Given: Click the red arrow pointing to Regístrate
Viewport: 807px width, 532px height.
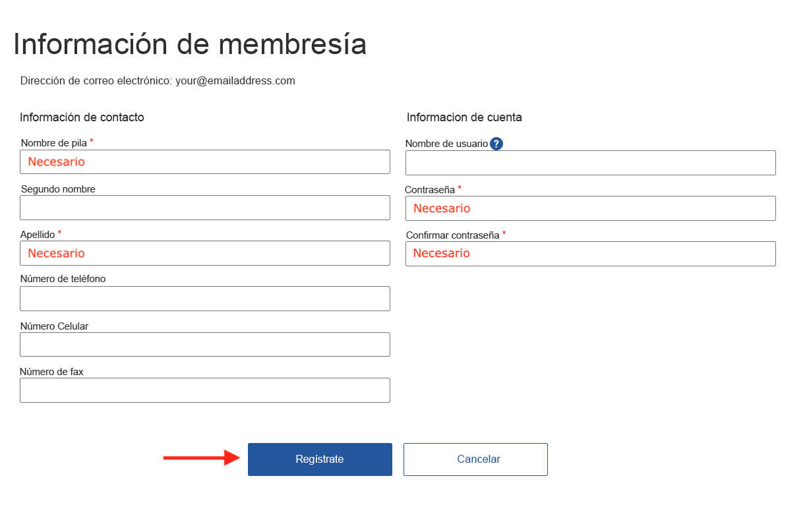Looking at the screenshot, I should pyautogui.click(x=201, y=458).
